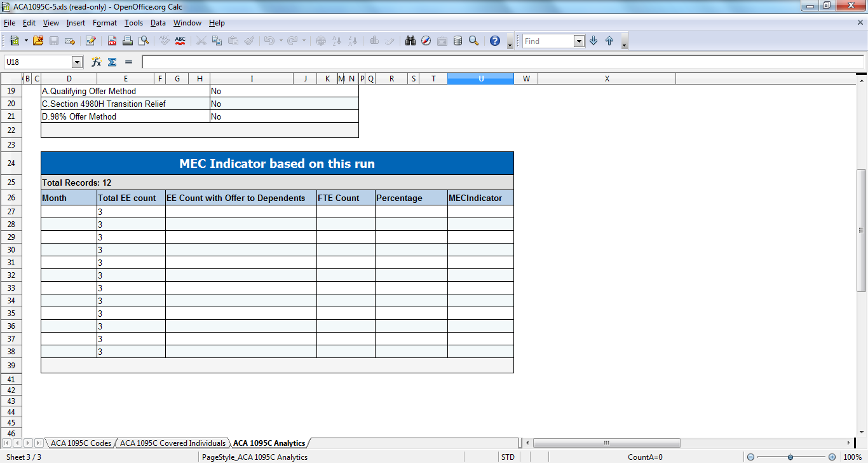Click the Function equals icon
Image resolution: width=868 pixels, height=463 pixels.
point(128,62)
